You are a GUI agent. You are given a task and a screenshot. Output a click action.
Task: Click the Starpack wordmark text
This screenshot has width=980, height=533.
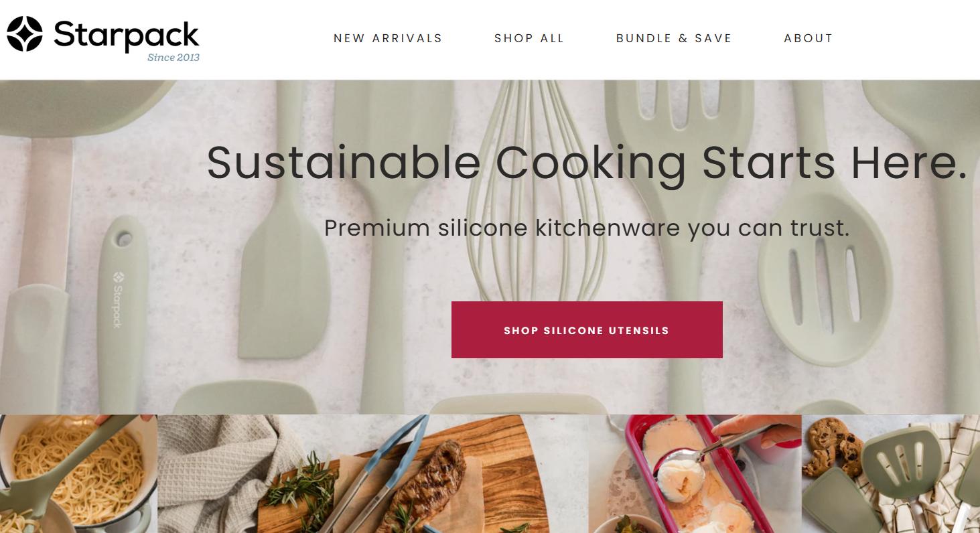(x=127, y=35)
